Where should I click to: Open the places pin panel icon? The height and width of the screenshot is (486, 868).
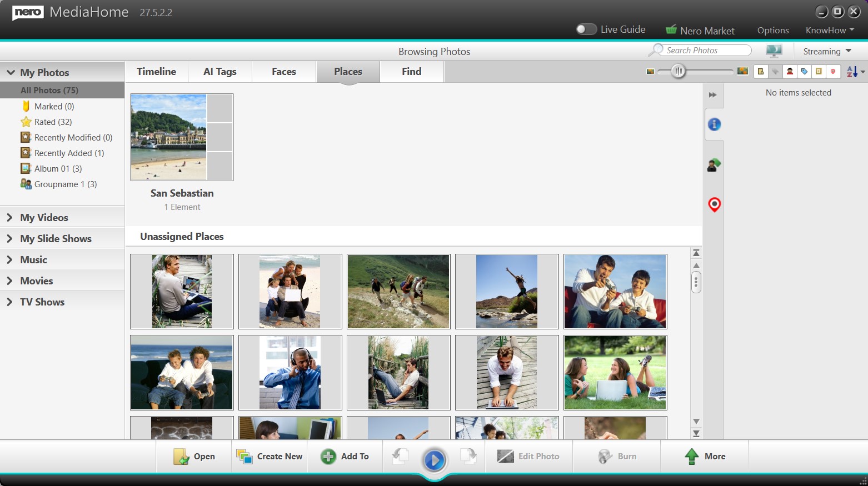click(714, 204)
